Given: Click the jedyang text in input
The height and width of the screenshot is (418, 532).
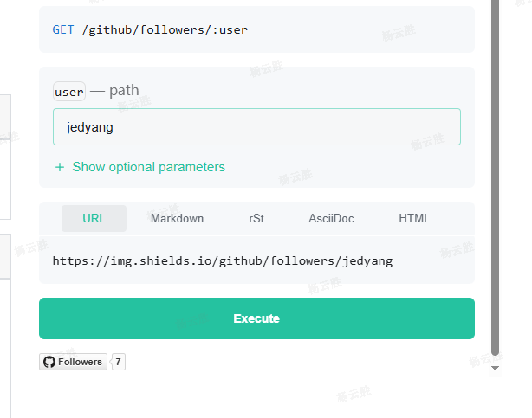Looking at the screenshot, I should 90,127.
